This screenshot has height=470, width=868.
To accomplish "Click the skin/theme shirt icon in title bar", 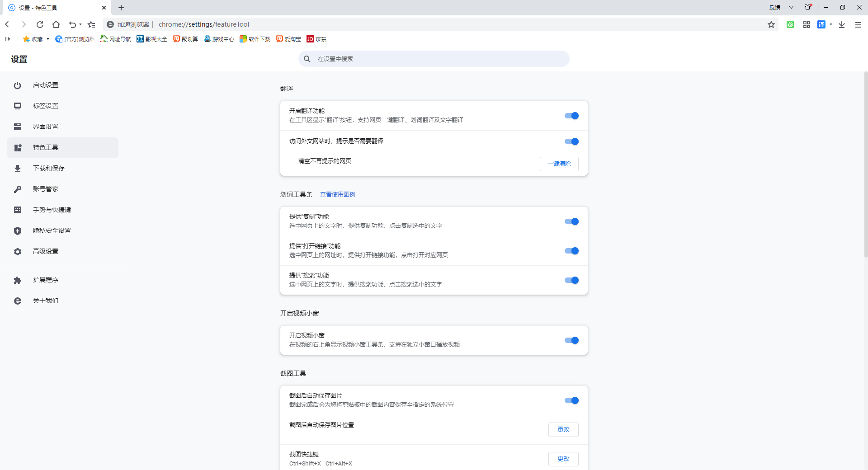I will (x=807, y=7).
